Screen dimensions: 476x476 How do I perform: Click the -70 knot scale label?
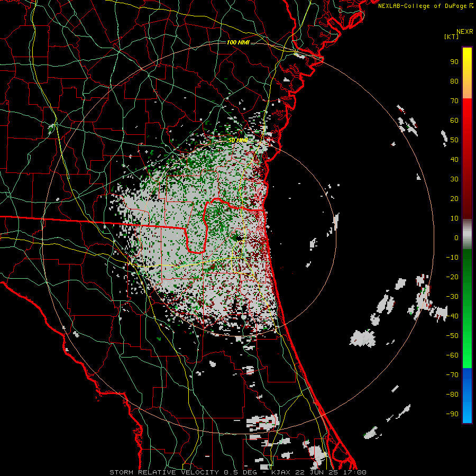coord(452,374)
